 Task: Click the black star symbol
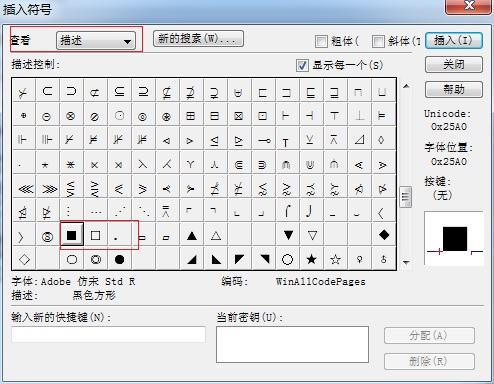(x=311, y=259)
